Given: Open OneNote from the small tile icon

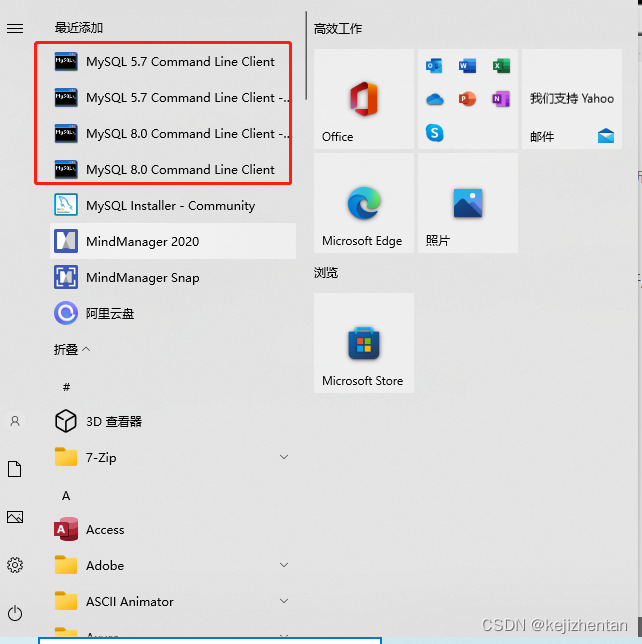Looking at the screenshot, I should click(x=501, y=99).
